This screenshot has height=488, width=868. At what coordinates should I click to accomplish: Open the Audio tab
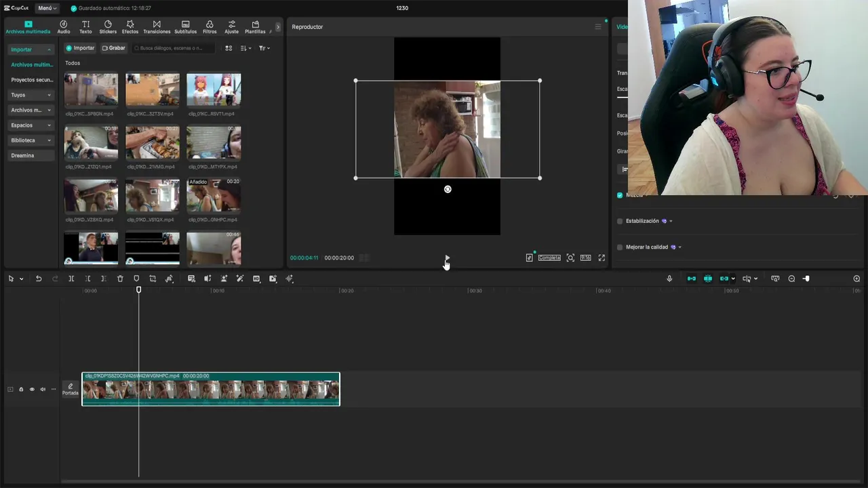pyautogui.click(x=64, y=27)
